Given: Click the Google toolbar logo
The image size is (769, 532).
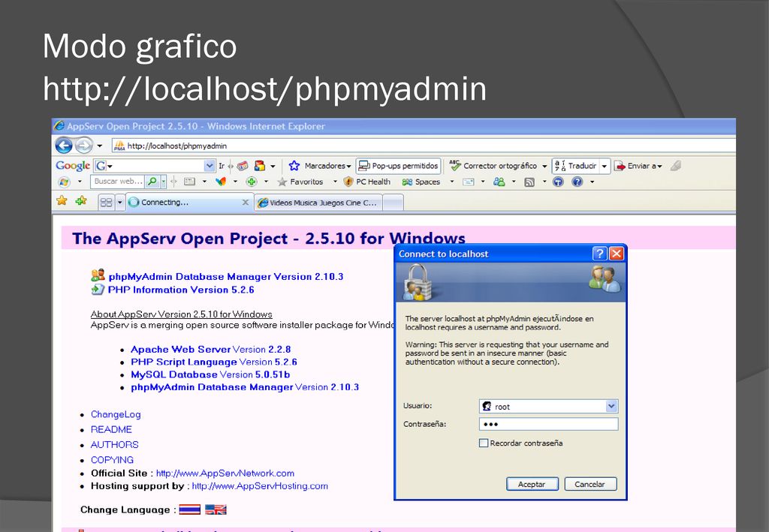Looking at the screenshot, I should [73, 166].
